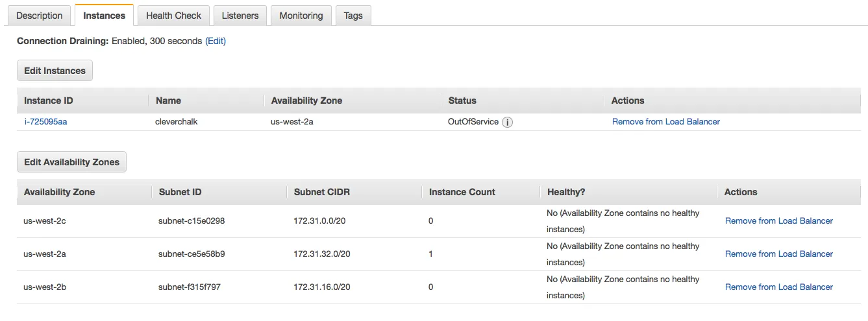Image resolution: width=868 pixels, height=321 pixels.
Task: Select the Instances tab
Action: click(104, 16)
